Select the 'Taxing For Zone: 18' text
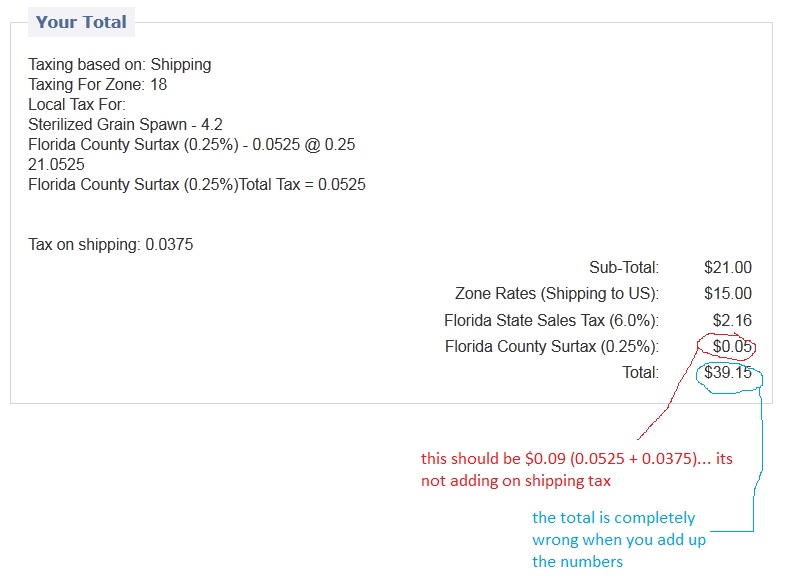This screenshot has width=787, height=581. point(97,84)
